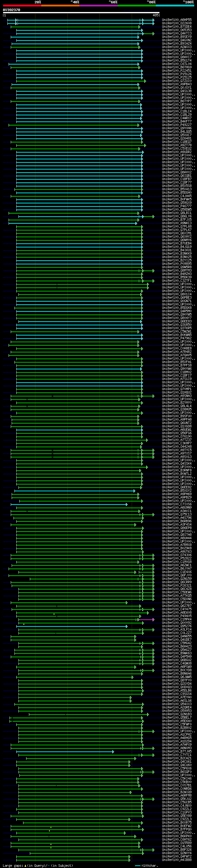Viewport: 197px width, 868px height.
Task: Select the UniRef100_Q75C13 label
Action: [177, 514]
